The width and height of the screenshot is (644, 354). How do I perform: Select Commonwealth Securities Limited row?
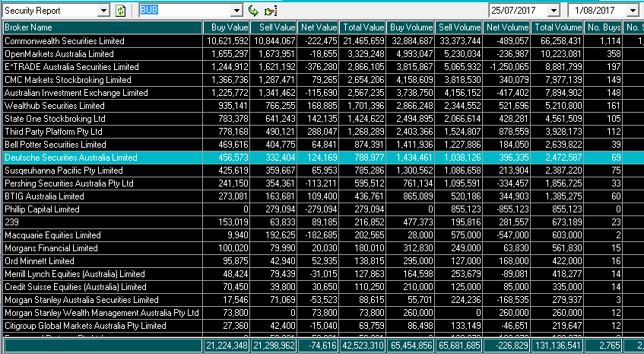pyautogui.click(x=322, y=41)
